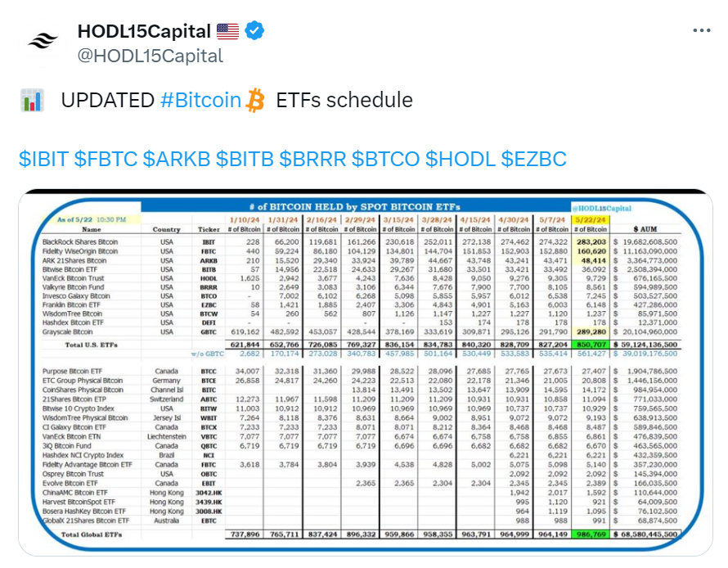728x568 pixels.
Task: Click the blue verified badge icon
Action: click(x=254, y=31)
